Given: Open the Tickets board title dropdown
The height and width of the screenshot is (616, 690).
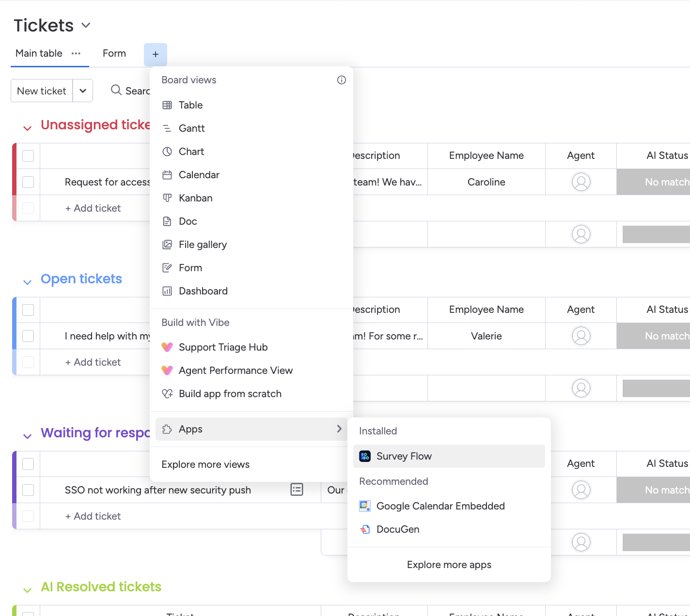Looking at the screenshot, I should point(86,25).
